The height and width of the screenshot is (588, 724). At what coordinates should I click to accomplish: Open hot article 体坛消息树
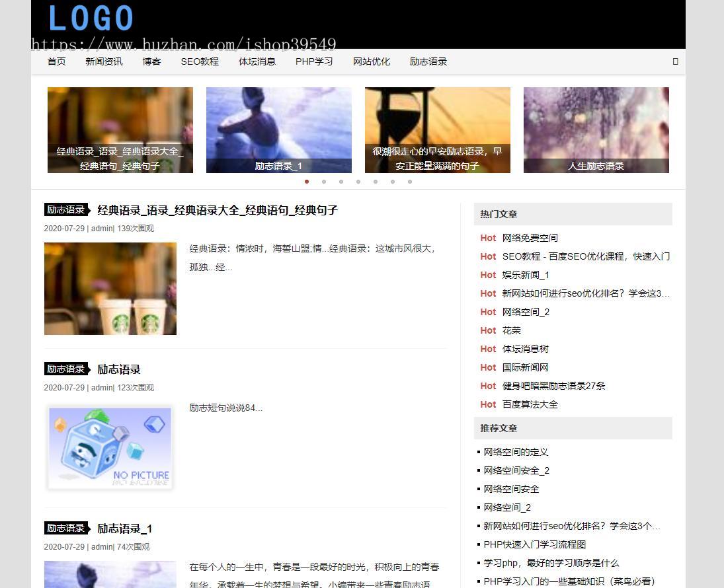click(525, 348)
